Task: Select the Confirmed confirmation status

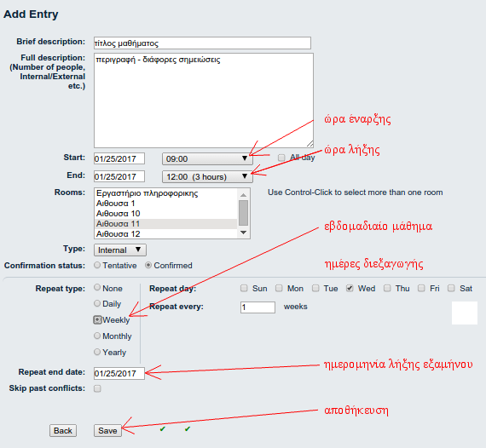Action: [148, 265]
